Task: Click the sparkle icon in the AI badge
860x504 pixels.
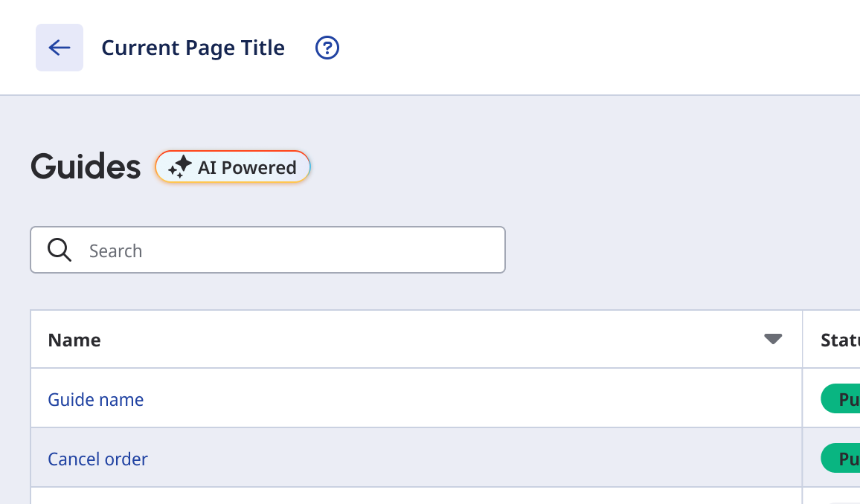Action: [x=180, y=167]
